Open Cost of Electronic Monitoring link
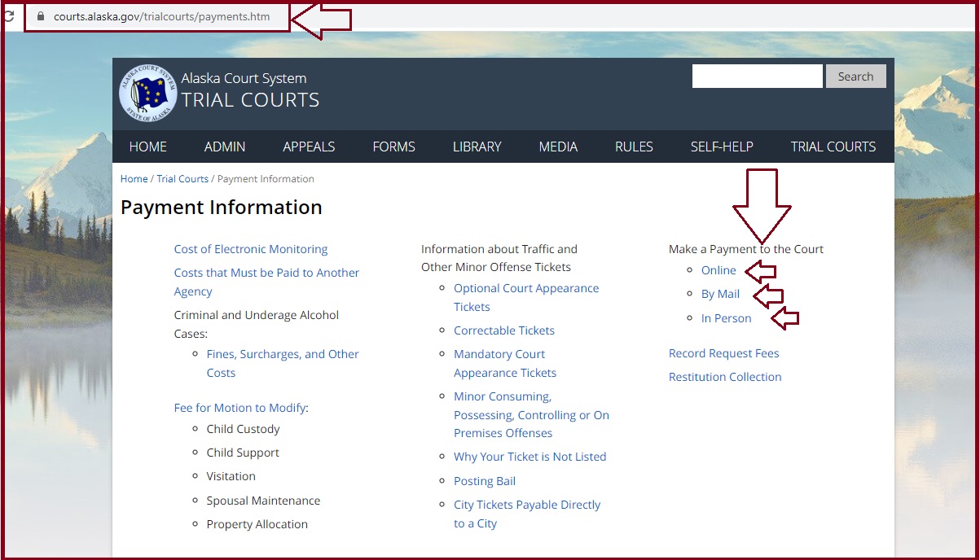 (251, 249)
